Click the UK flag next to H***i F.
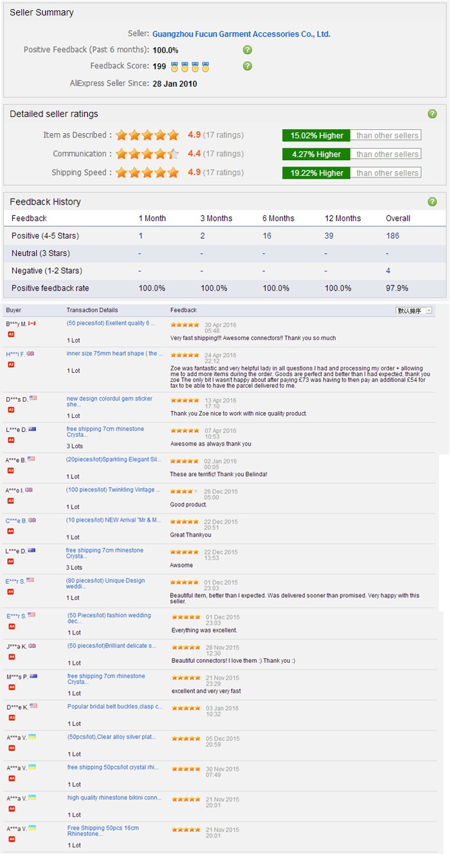This screenshot has width=450, height=868. click(31, 354)
